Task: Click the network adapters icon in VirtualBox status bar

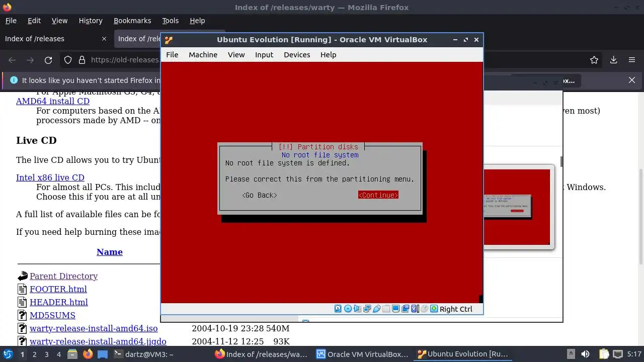Action: (x=367, y=309)
